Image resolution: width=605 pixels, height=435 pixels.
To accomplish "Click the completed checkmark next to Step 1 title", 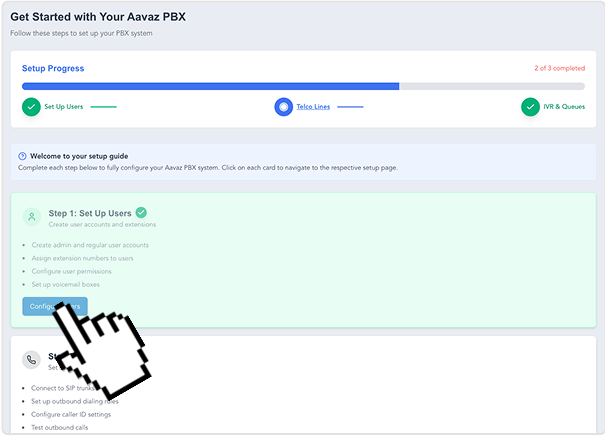I will (x=141, y=213).
